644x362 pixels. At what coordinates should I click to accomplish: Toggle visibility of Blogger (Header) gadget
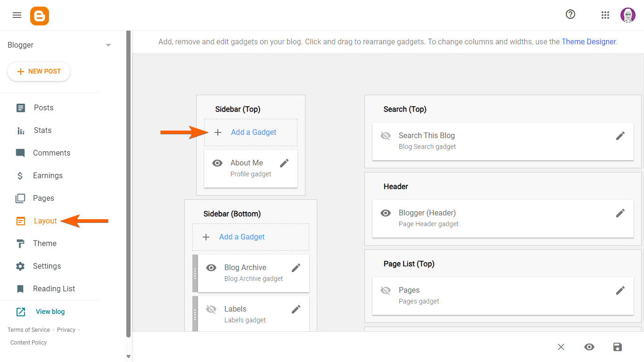click(x=386, y=213)
